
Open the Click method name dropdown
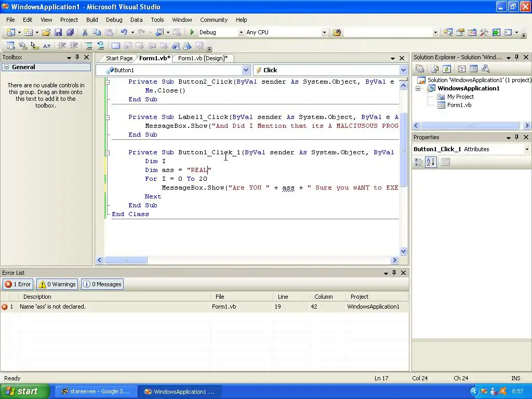click(x=403, y=70)
